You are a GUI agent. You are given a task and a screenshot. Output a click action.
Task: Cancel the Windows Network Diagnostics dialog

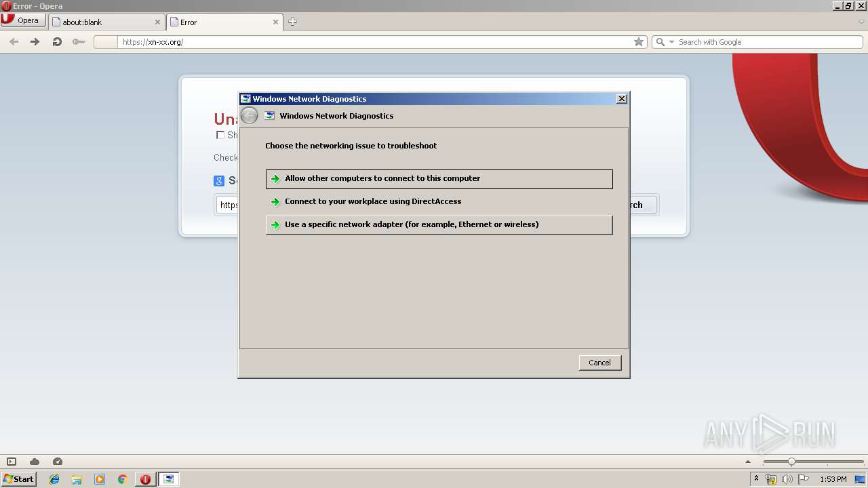click(599, 363)
